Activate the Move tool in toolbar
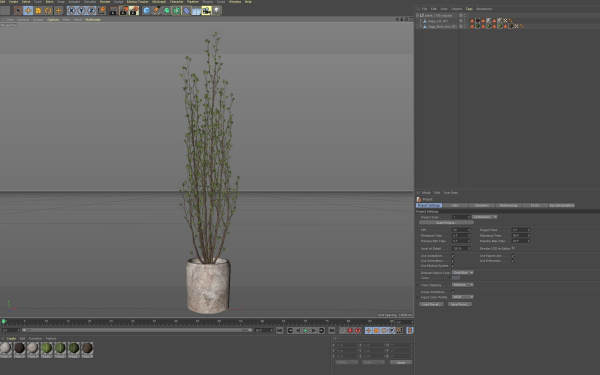 tap(28, 11)
